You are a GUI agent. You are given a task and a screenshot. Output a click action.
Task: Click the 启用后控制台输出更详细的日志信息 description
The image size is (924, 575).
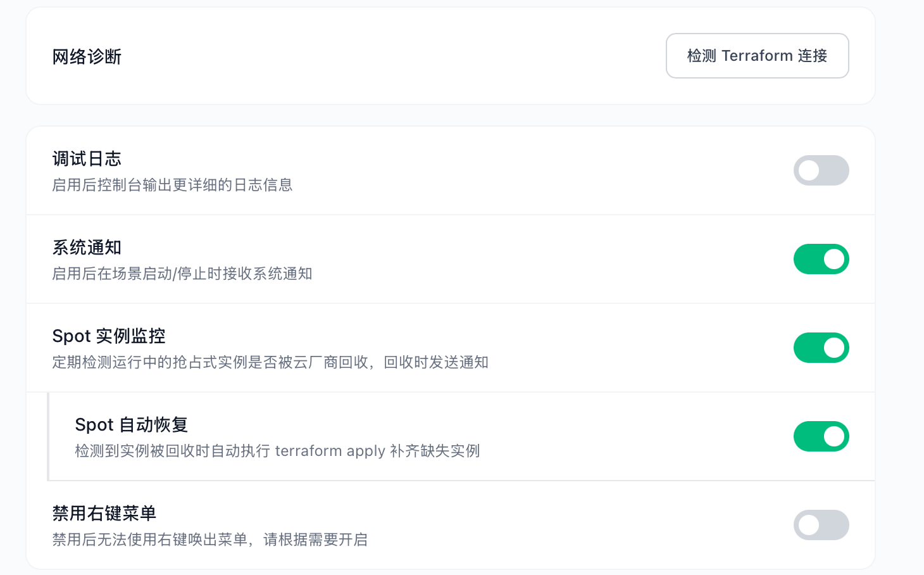[x=172, y=185]
